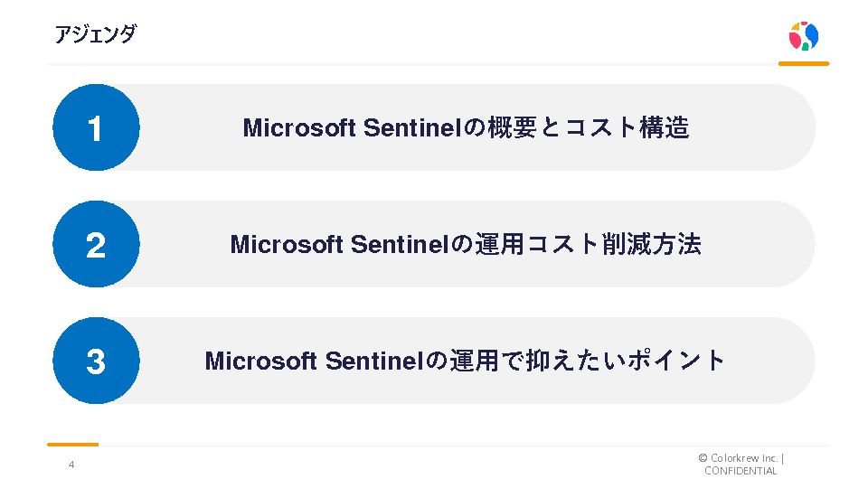Click slide page number 4
This screenshot has height=488, width=868.
[71, 465]
